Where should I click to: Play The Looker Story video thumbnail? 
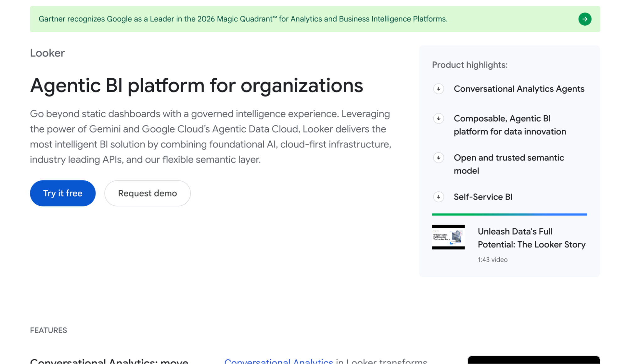[448, 237]
